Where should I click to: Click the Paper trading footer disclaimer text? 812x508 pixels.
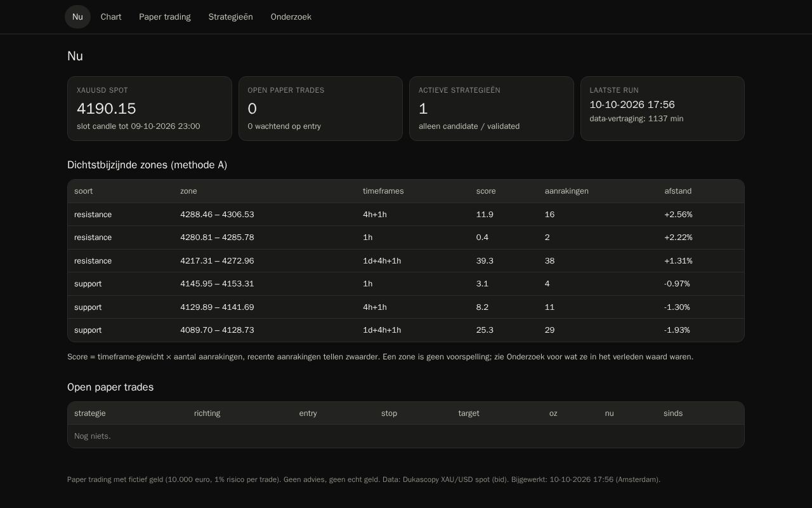364,479
